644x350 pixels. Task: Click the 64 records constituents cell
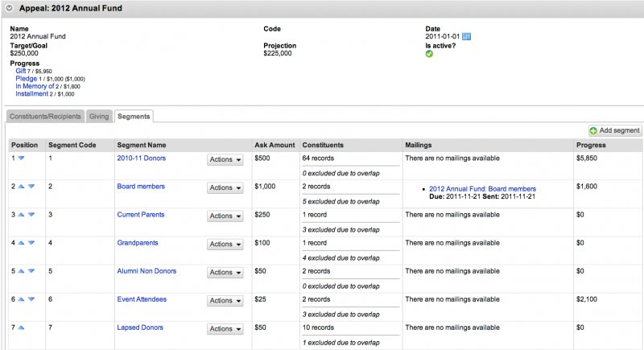pos(318,159)
